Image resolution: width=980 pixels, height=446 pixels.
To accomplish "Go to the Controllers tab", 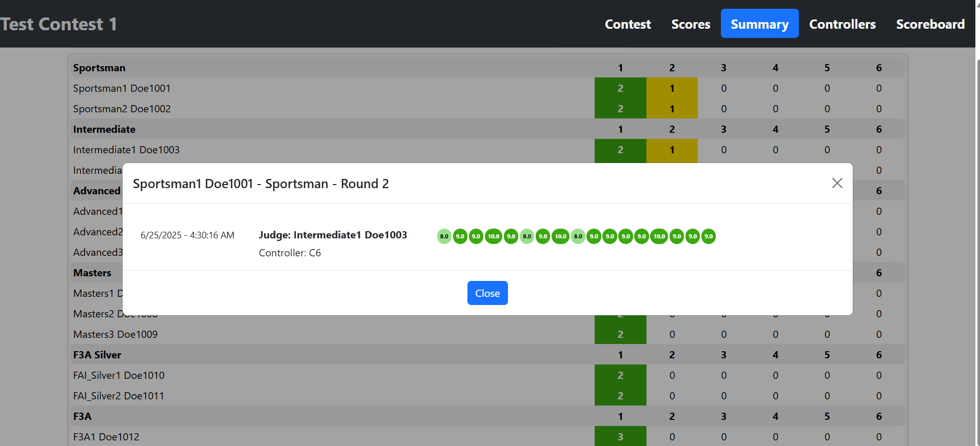I will pos(842,24).
